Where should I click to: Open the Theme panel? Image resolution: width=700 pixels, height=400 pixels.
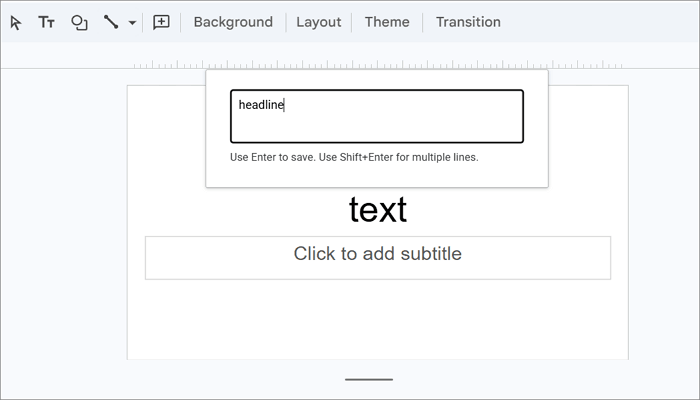[x=387, y=22]
